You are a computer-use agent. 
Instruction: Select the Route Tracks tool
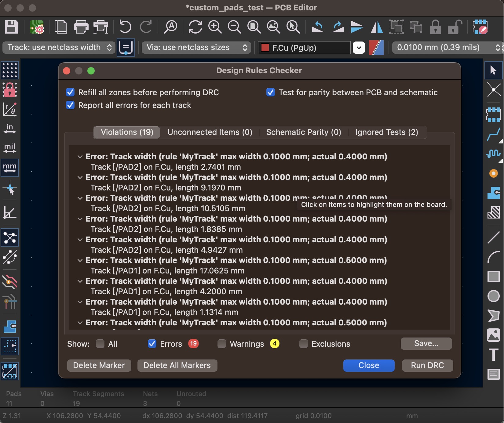click(x=493, y=135)
